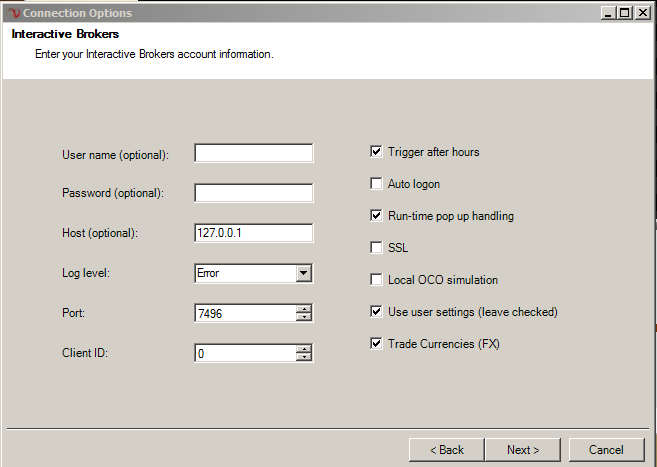
Task: Disable Trigger after hours checkbox
Action: 376,152
